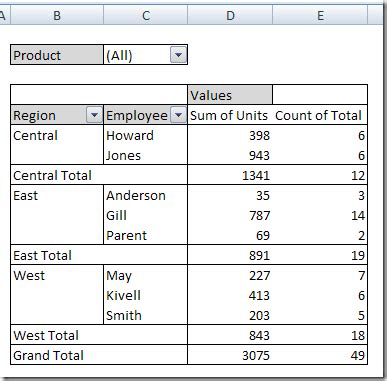387x381 pixels.
Task: Select Parent's units value 69
Action: pyautogui.click(x=230, y=235)
